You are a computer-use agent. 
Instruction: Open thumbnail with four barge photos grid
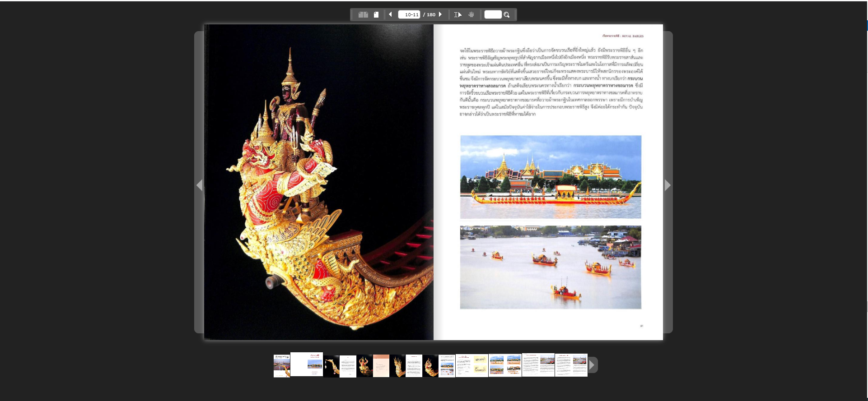(505, 365)
